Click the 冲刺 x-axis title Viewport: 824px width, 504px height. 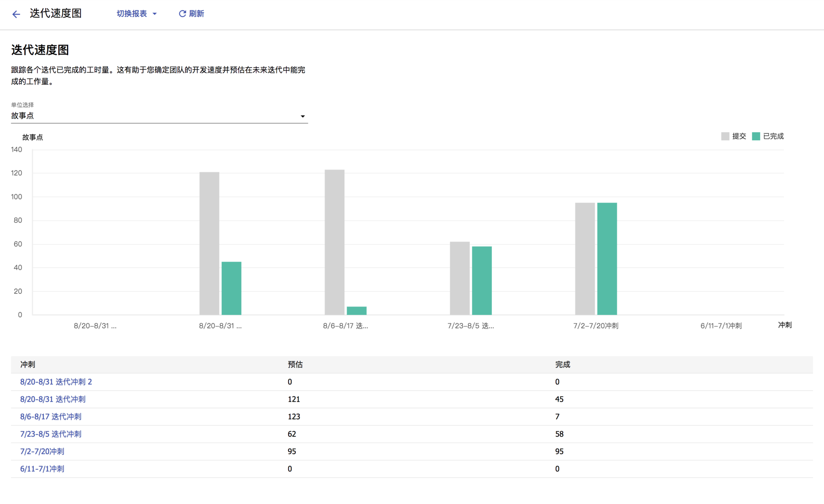pyautogui.click(x=785, y=325)
